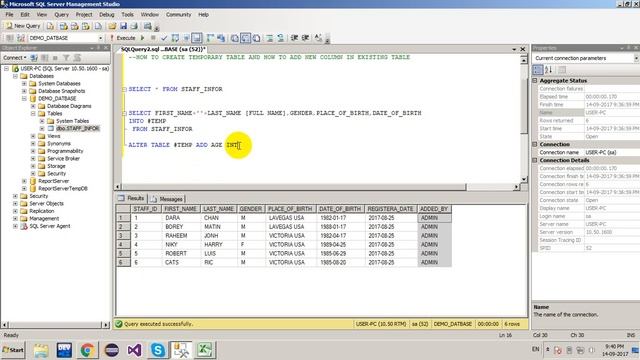The height and width of the screenshot is (360, 640).
Task: Open the File menu
Action: point(9,15)
